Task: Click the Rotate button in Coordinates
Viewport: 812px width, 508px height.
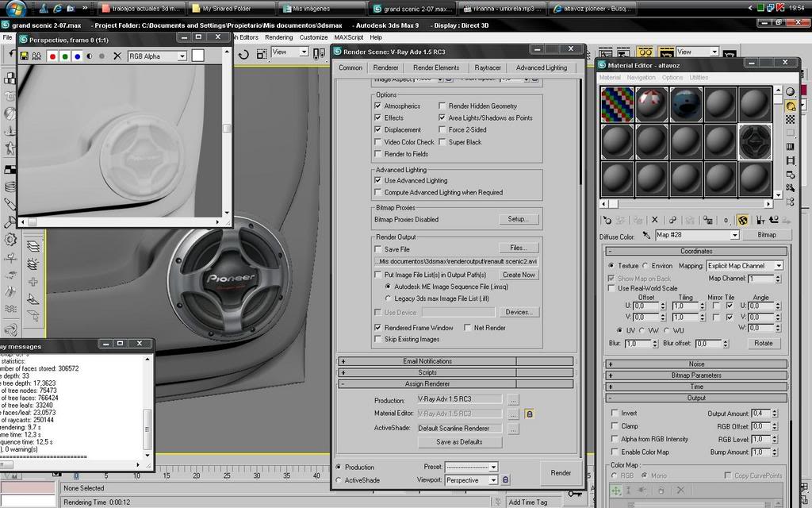Action: click(764, 343)
